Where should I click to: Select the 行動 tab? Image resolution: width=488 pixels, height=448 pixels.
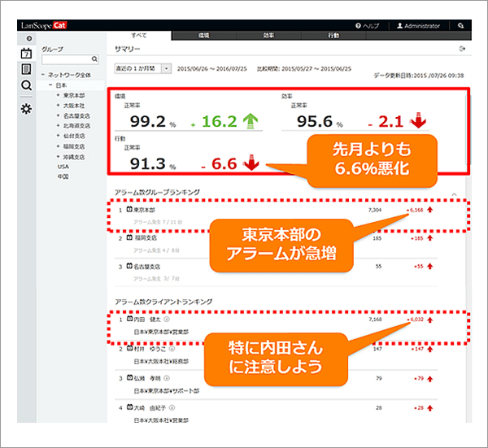333,37
